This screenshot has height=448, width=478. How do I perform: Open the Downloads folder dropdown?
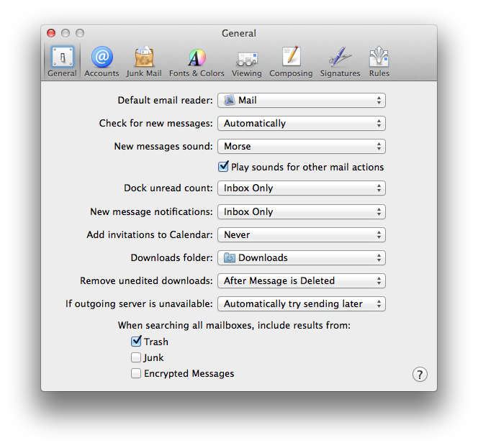[302, 258]
